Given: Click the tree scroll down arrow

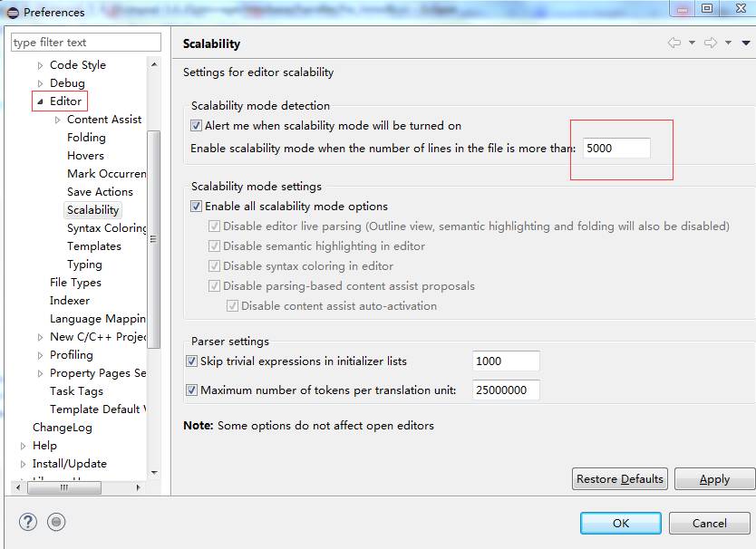Looking at the screenshot, I should coord(154,473).
